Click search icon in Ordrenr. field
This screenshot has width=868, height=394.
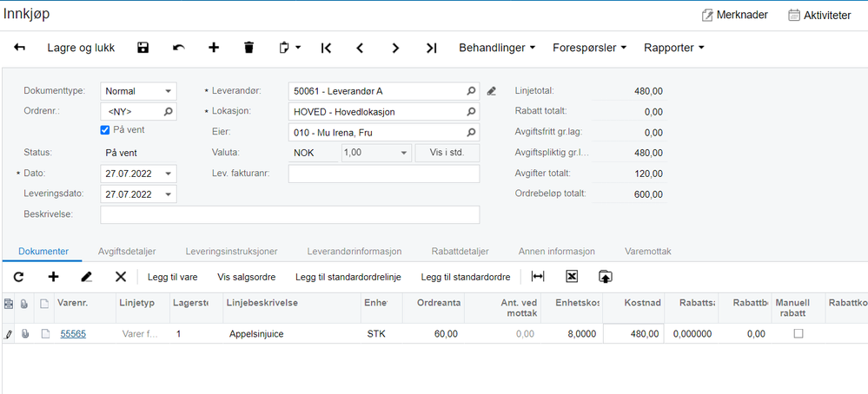[x=169, y=111]
